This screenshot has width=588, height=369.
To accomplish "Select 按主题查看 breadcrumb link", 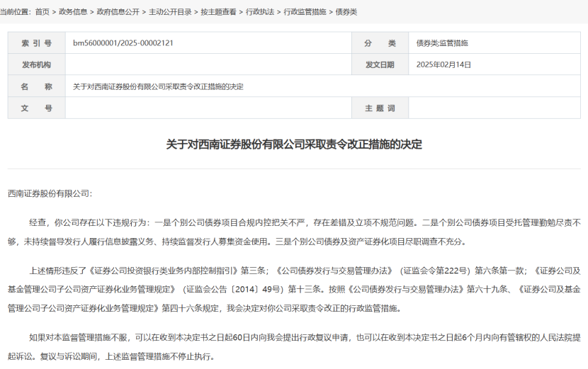I will point(218,12).
